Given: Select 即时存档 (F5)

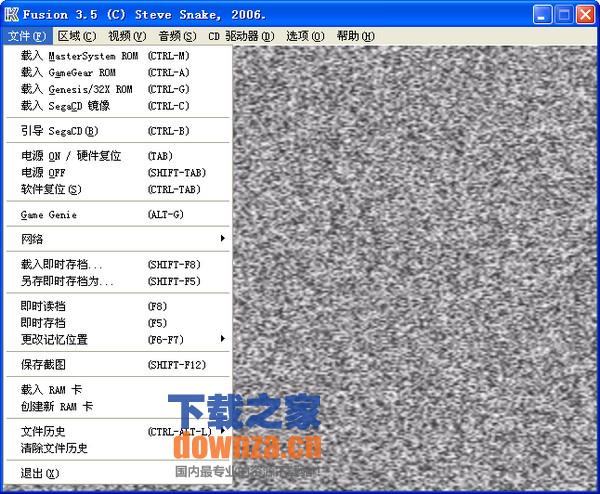Looking at the screenshot, I should tap(118, 323).
